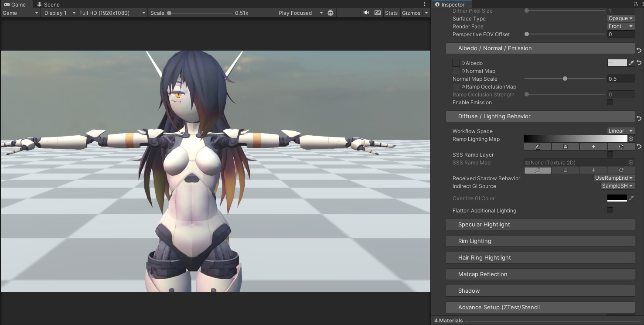Screen dimensions: 644x325
Task: Check the Flatten Additional Lighting checkbox
Action: click(610, 211)
